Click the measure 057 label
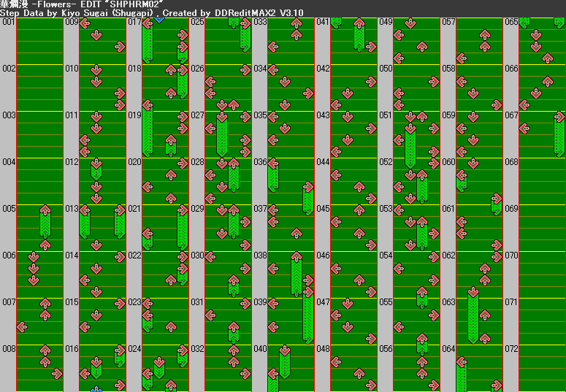The width and height of the screenshot is (566, 392). coord(448,22)
